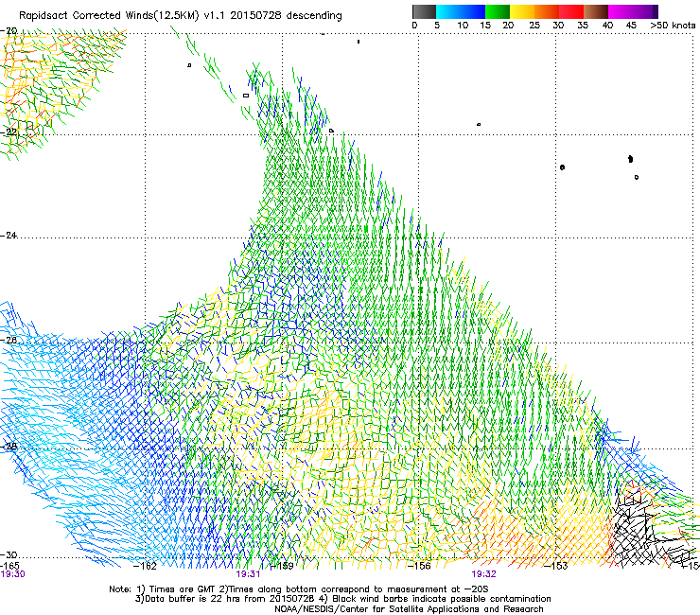Click the orange 25-30 knots color segment
Screen dimensions: 700x615
click(x=547, y=11)
